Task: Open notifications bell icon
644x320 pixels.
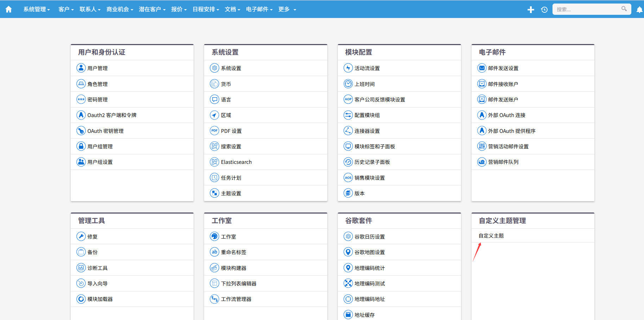Action: pos(639,10)
